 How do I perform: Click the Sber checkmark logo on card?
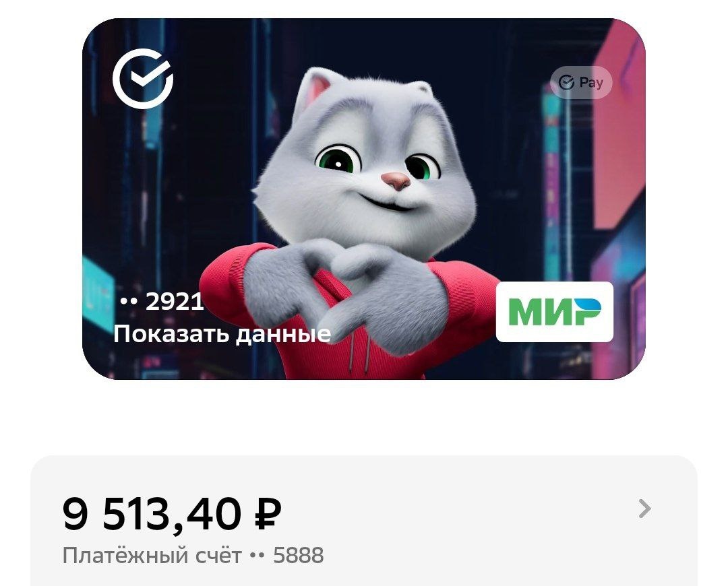coord(143,78)
